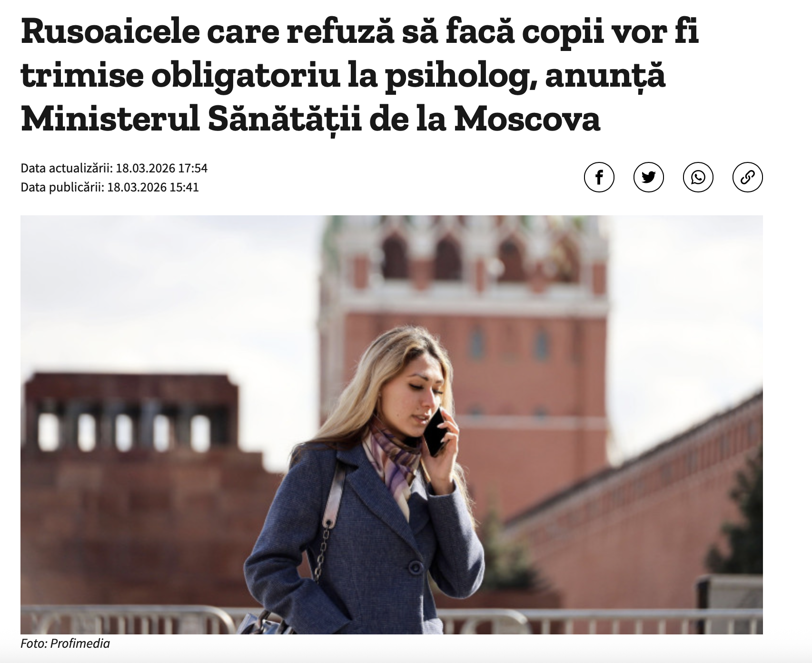Click the 'Data publicării' timestamp line

pos(109,187)
